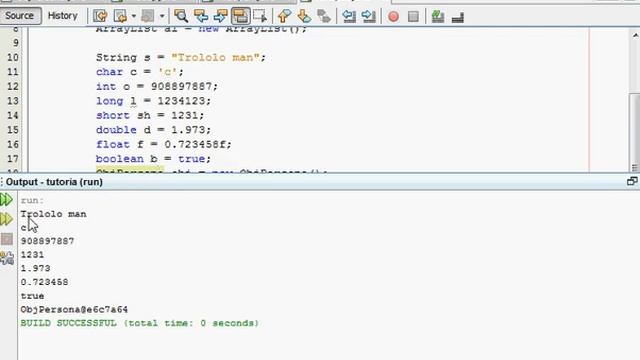Viewport: 640px width, 360px height.
Task: Maximize the Output panel with restore icon
Action: point(632,181)
